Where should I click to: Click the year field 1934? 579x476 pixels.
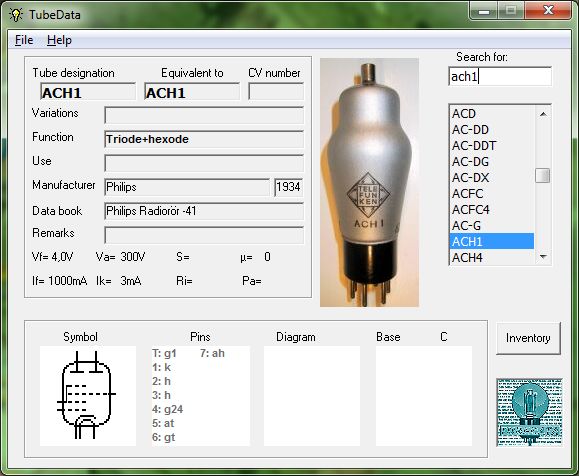(x=289, y=187)
